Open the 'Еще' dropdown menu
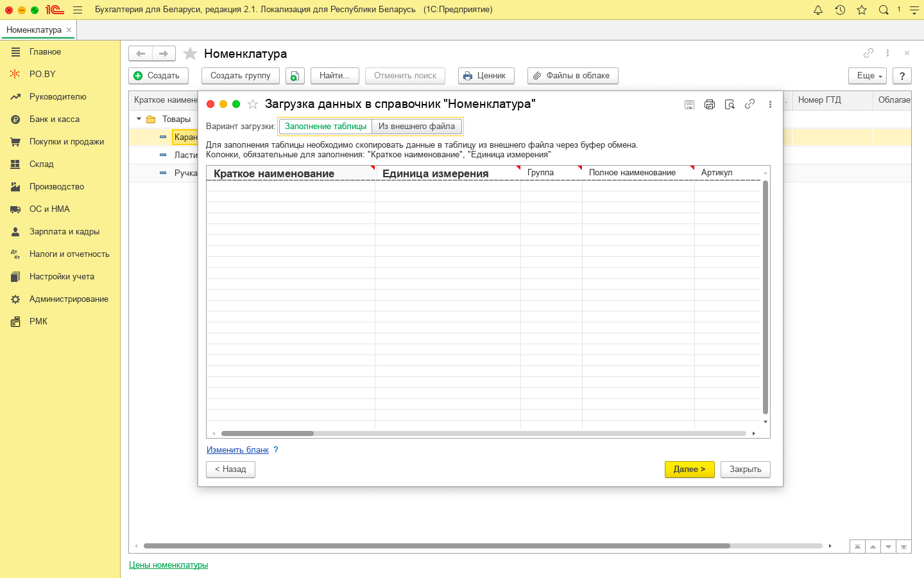 [x=867, y=76]
